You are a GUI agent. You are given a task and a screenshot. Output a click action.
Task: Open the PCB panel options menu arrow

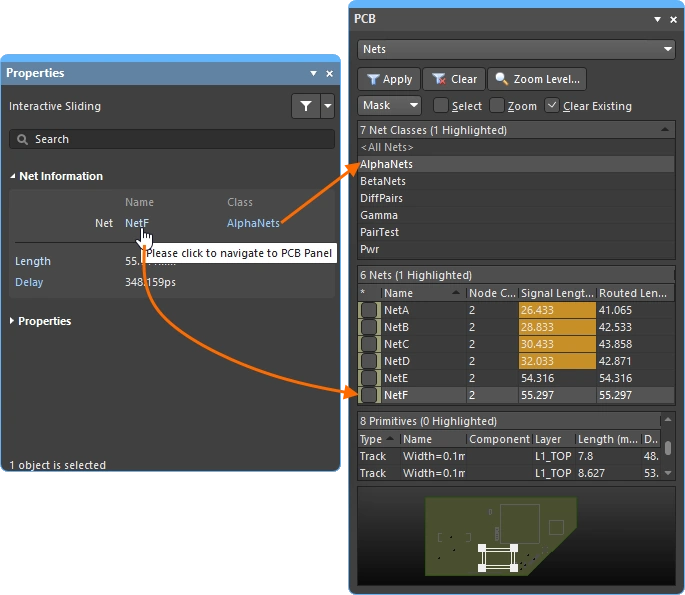pyautogui.click(x=657, y=19)
